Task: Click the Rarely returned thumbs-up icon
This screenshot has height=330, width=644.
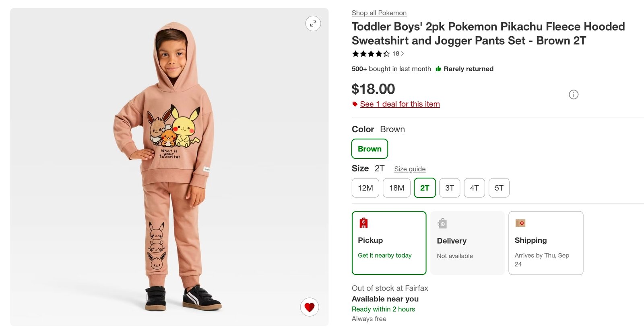Action: pos(438,69)
